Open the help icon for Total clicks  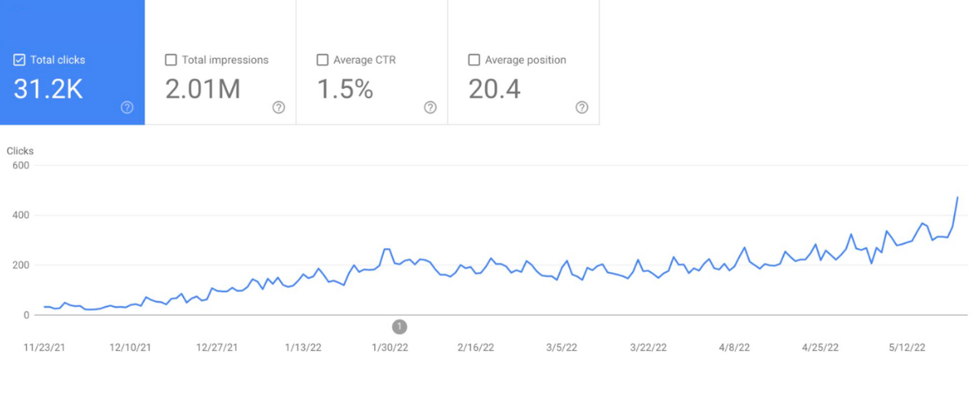[x=127, y=108]
